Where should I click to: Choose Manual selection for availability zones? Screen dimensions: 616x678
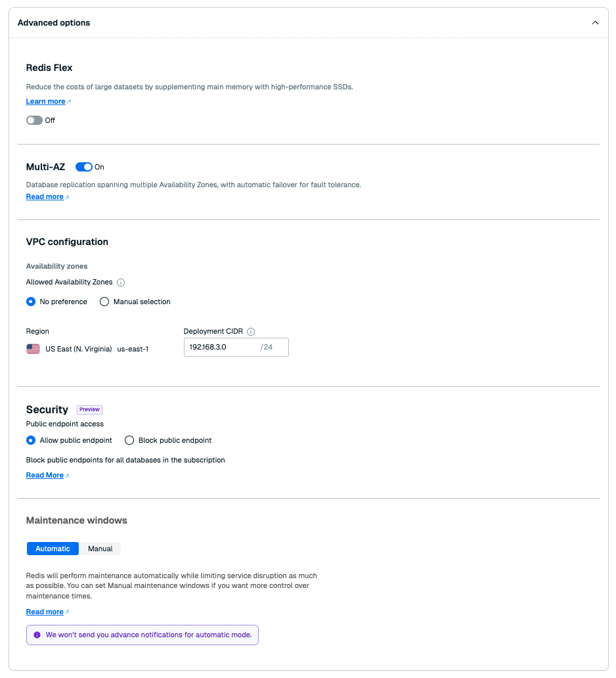click(104, 302)
